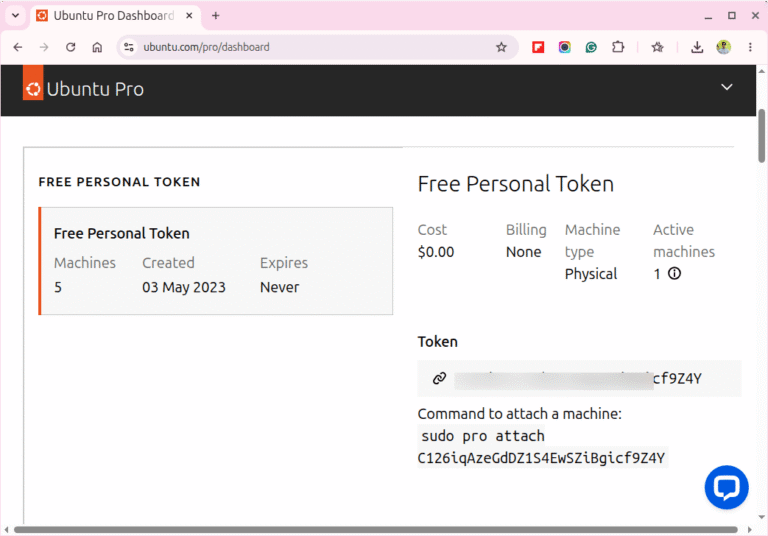Click the Free Personal Token large heading
768x536 pixels.
(516, 184)
